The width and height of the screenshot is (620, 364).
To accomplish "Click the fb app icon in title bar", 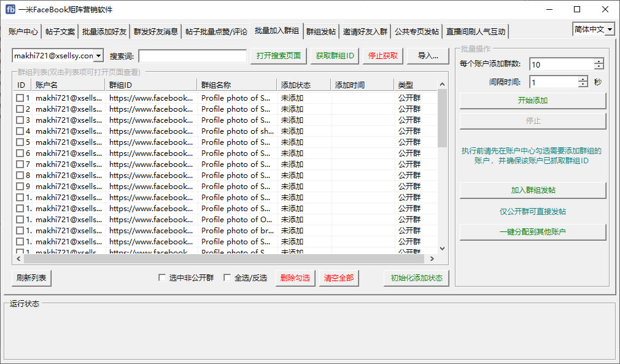I will point(10,9).
